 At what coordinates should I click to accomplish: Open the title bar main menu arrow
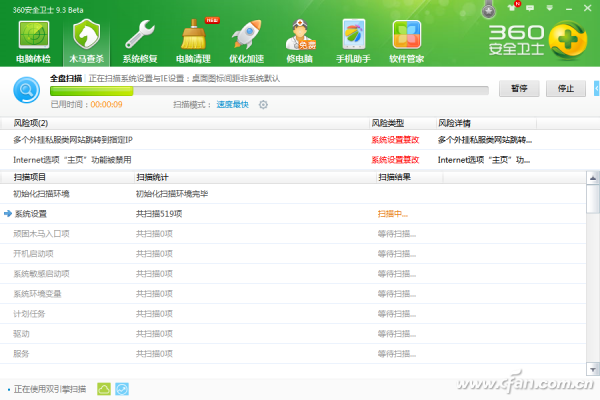549,8
